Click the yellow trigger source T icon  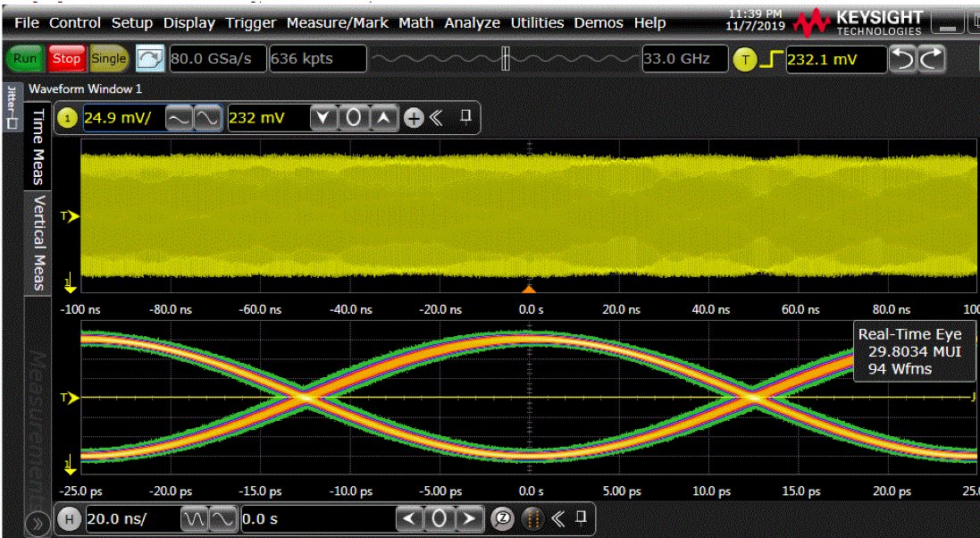point(744,59)
